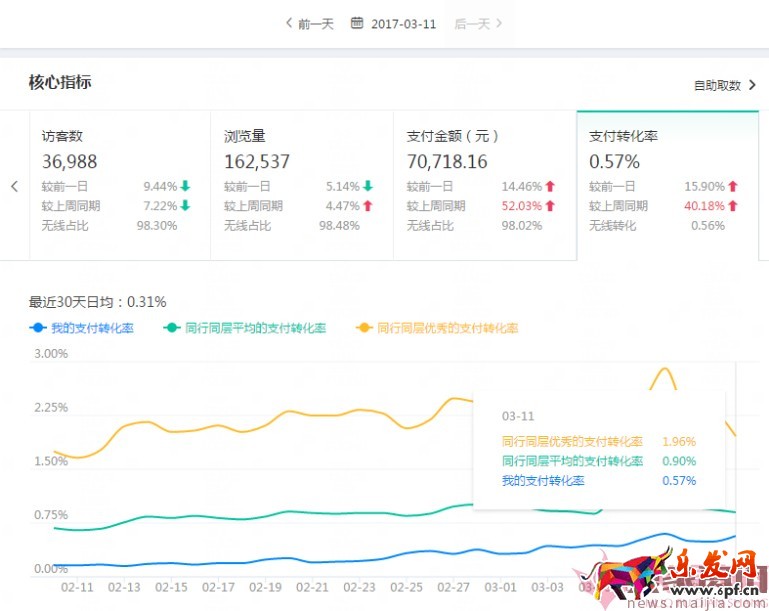Screen dimensions: 769x611
Task: Click green down arrow next to 访客数 9.44%
Action: click(x=185, y=186)
